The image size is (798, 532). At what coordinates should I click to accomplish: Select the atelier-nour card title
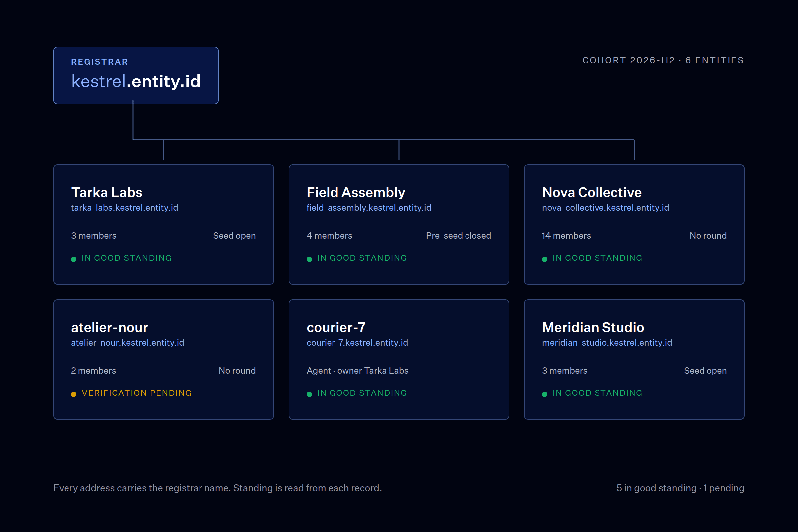pyautogui.click(x=110, y=327)
